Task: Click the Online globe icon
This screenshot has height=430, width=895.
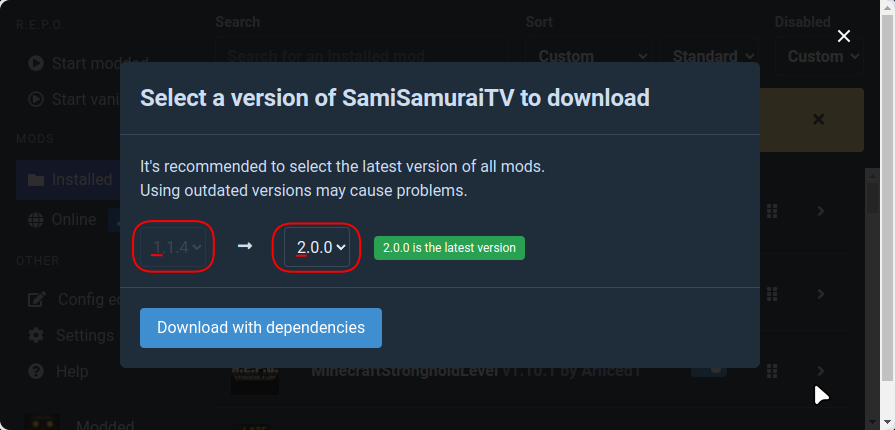Action: pos(35,220)
